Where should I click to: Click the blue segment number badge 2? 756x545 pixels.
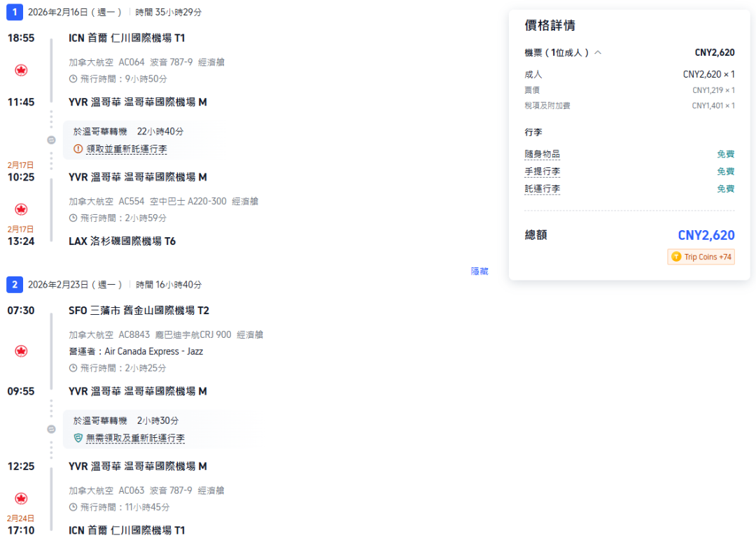click(x=15, y=284)
